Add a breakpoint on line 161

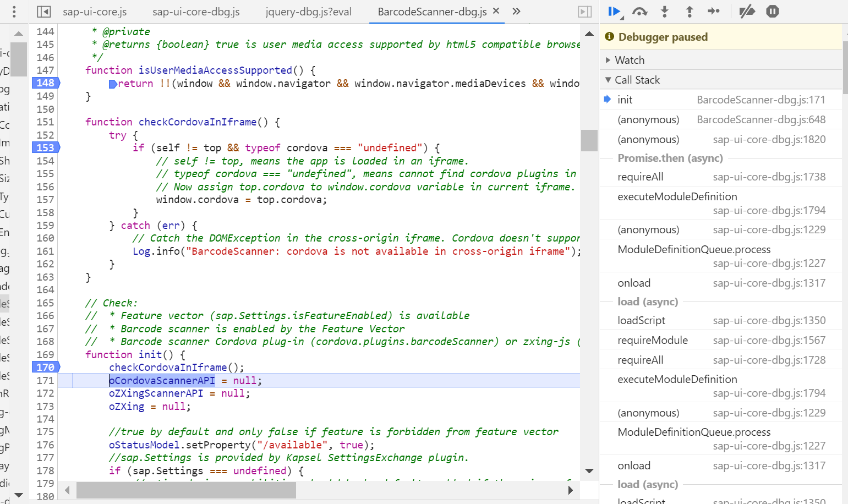click(45, 251)
